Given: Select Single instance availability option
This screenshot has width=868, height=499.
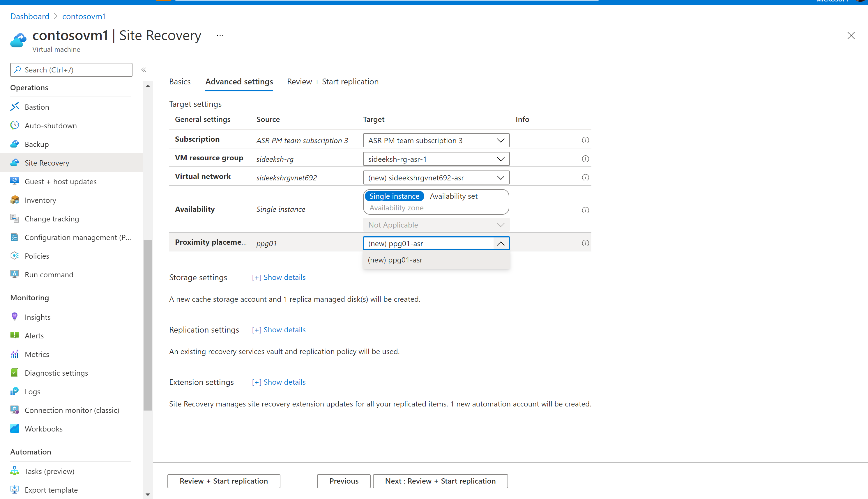Looking at the screenshot, I should point(394,196).
